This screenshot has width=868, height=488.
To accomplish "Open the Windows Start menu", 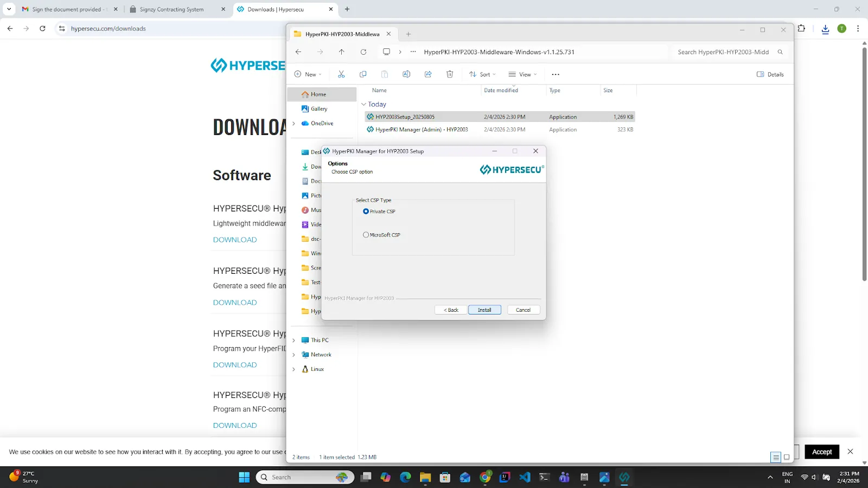I will [x=244, y=477].
